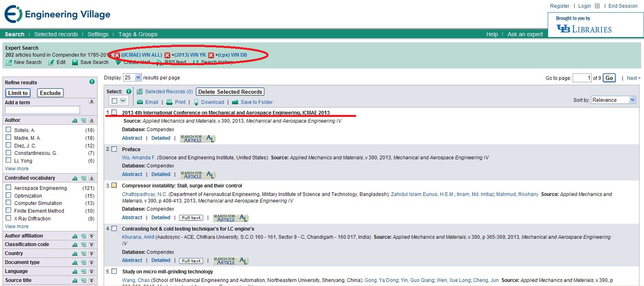
Task: Click the Add a term input field
Action: 42,110
